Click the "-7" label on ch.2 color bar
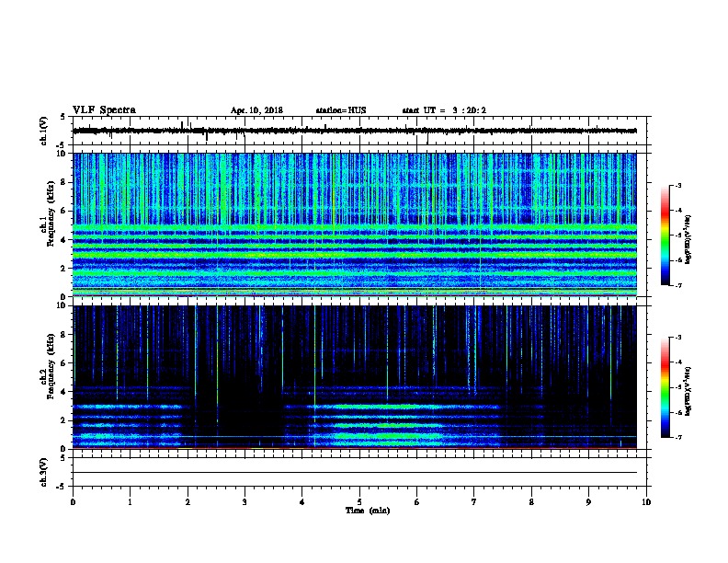This screenshot has width=728, height=563. 678,437
